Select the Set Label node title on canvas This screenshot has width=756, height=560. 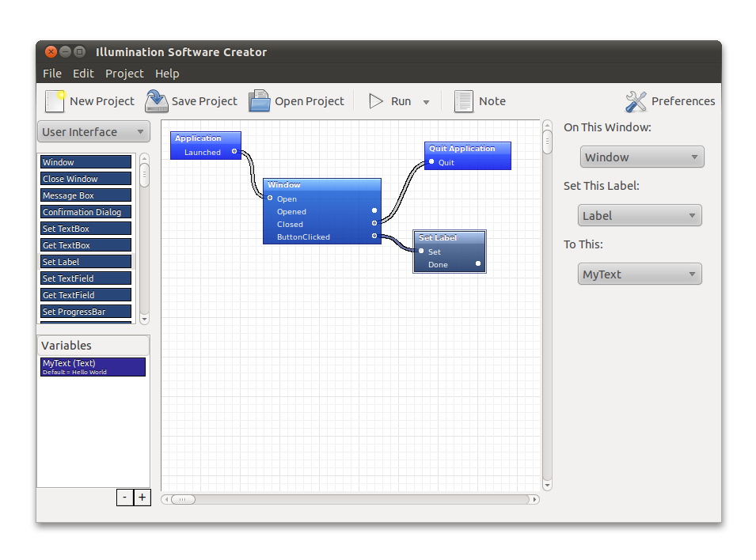(437, 237)
